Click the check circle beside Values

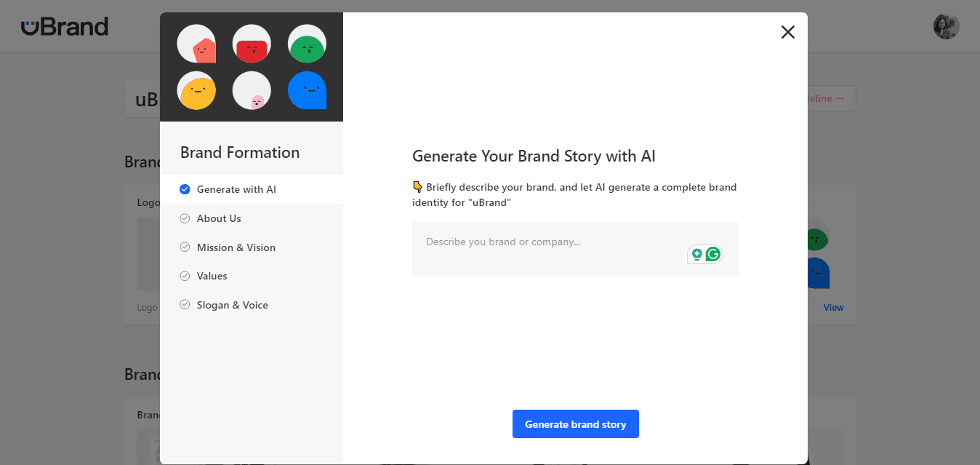pos(185,276)
